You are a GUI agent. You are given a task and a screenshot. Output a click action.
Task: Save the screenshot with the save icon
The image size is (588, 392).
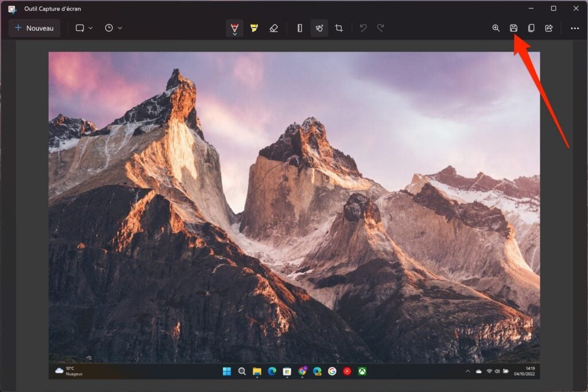coord(513,28)
